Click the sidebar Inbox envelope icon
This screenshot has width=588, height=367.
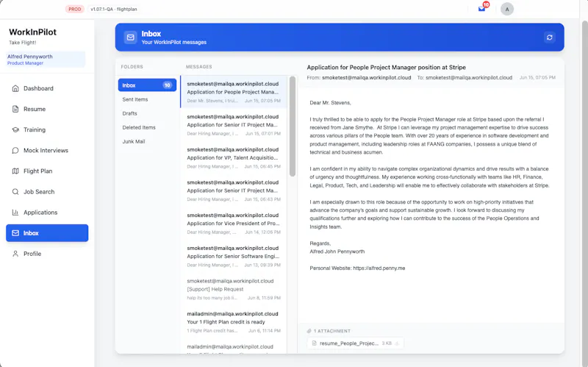coord(15,233)
